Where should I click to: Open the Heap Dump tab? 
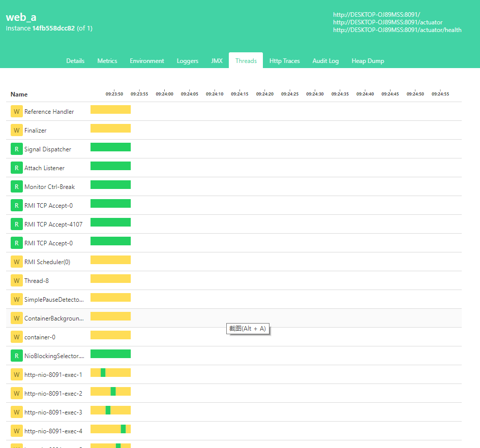(x=368, y=61)
